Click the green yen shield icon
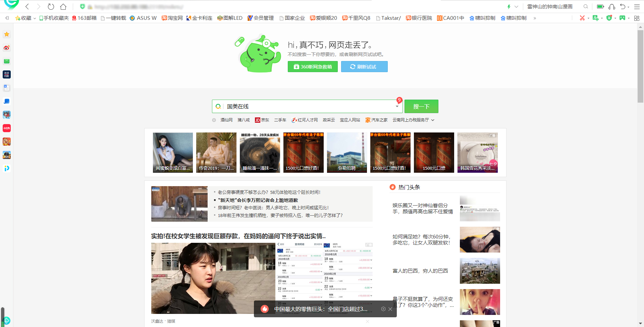 609,18
